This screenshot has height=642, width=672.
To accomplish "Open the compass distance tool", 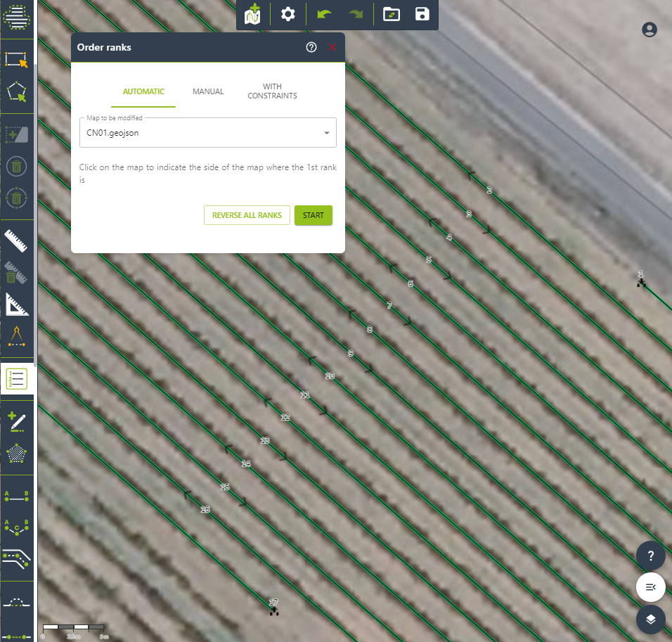I will [x=17, y=337].
